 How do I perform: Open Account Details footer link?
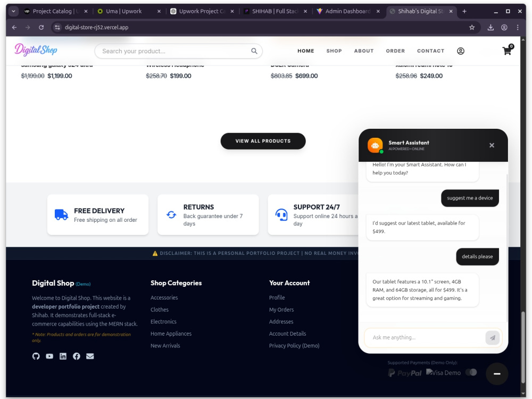click(287, 334)
